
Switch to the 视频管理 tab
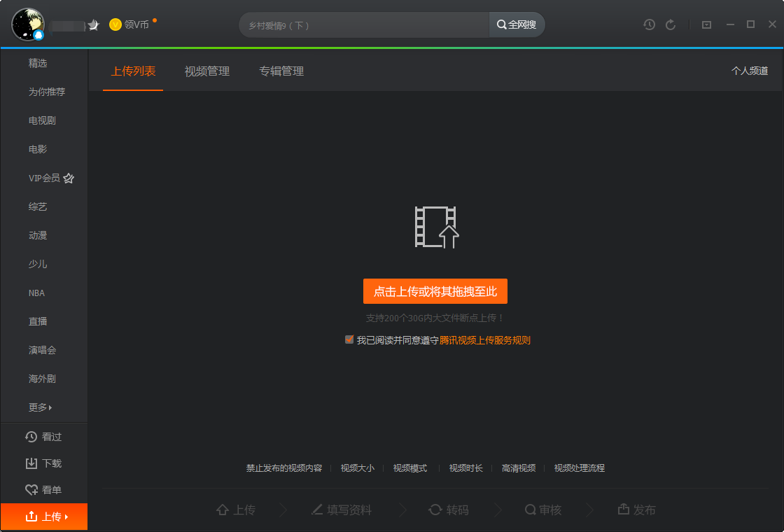click(206, 71)
